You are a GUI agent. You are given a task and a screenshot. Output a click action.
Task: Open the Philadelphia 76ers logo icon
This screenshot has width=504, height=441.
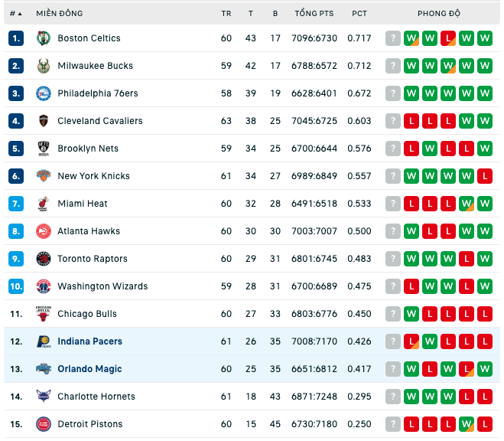(x=44, y=93)
